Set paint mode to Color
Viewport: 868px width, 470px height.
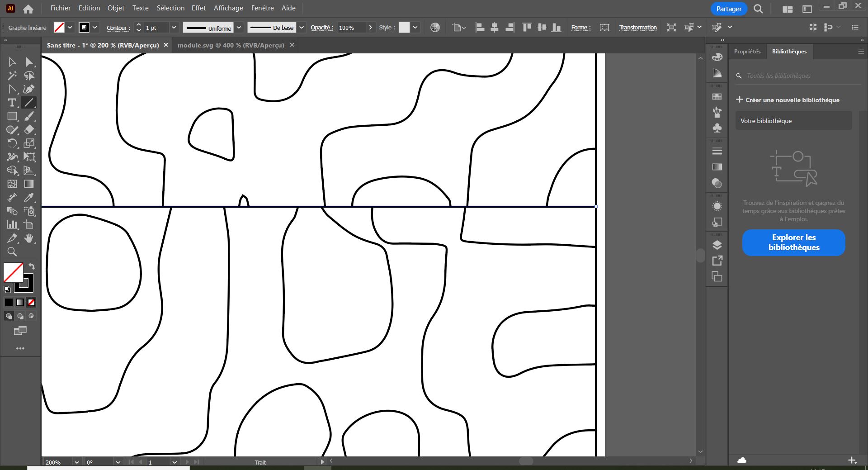point(9,302)
